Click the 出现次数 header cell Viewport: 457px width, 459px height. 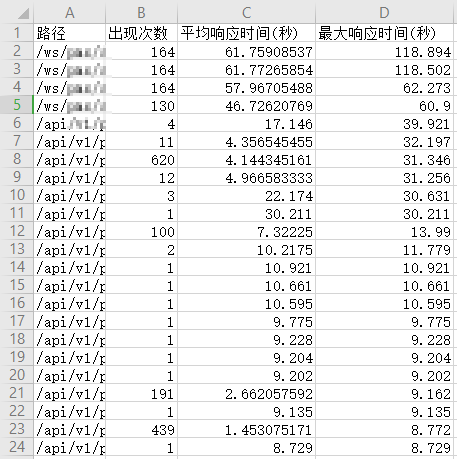pos(141,33)
